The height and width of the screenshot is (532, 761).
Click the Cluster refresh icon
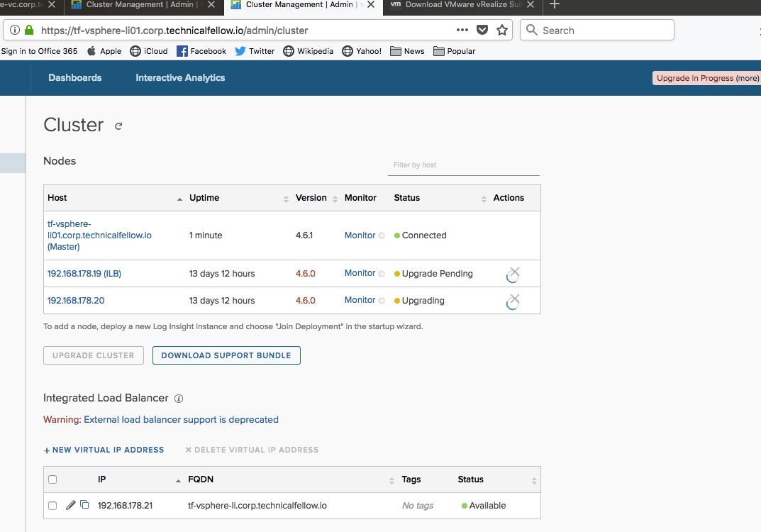tap(118, 126)
